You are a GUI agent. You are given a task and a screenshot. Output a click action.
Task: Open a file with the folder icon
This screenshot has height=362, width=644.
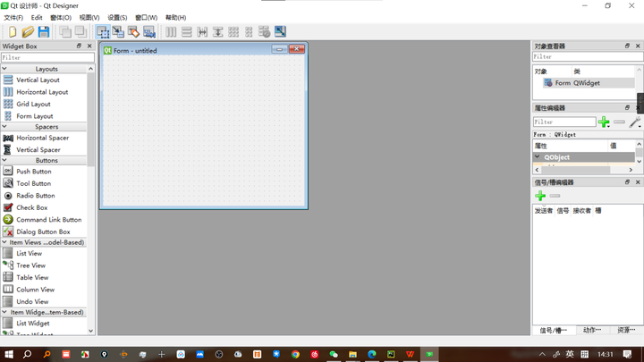coord(28,31)
